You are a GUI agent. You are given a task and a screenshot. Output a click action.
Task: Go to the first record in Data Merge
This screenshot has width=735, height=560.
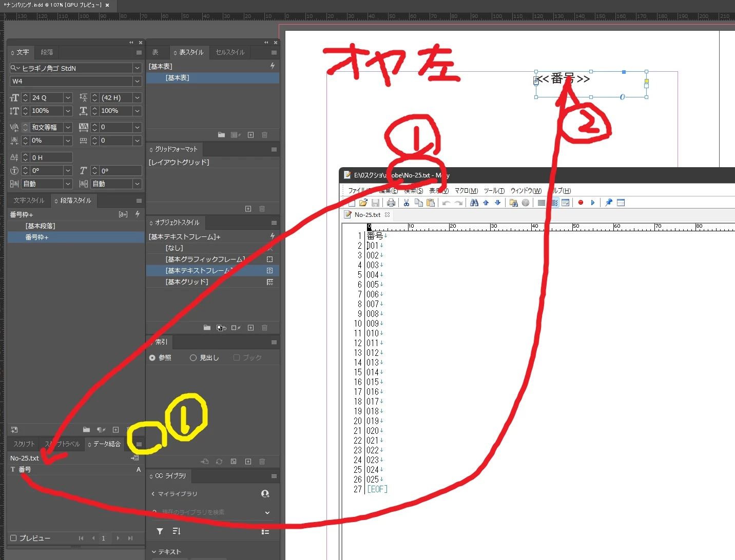[x=81, y=538]
